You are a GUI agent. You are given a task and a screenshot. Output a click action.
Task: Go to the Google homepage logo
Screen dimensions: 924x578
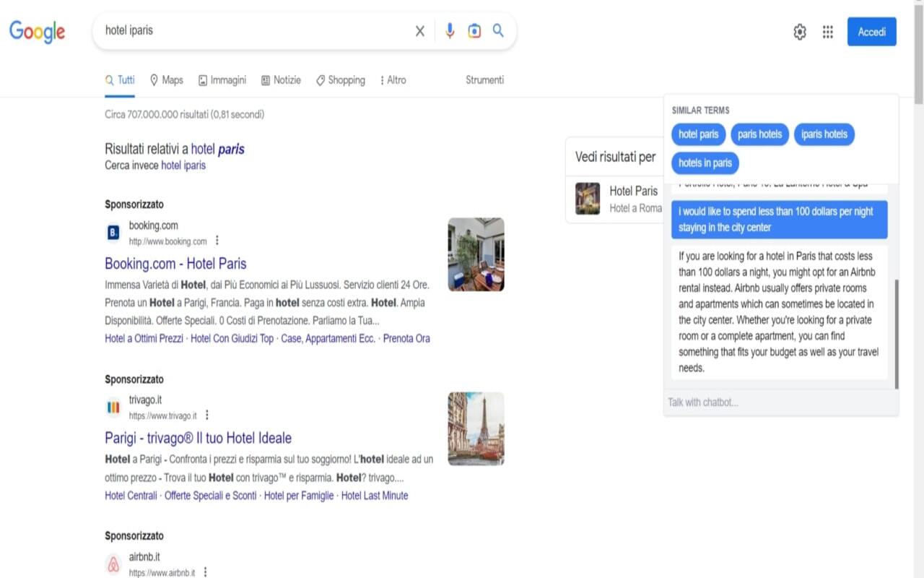[x=37, y=32]
